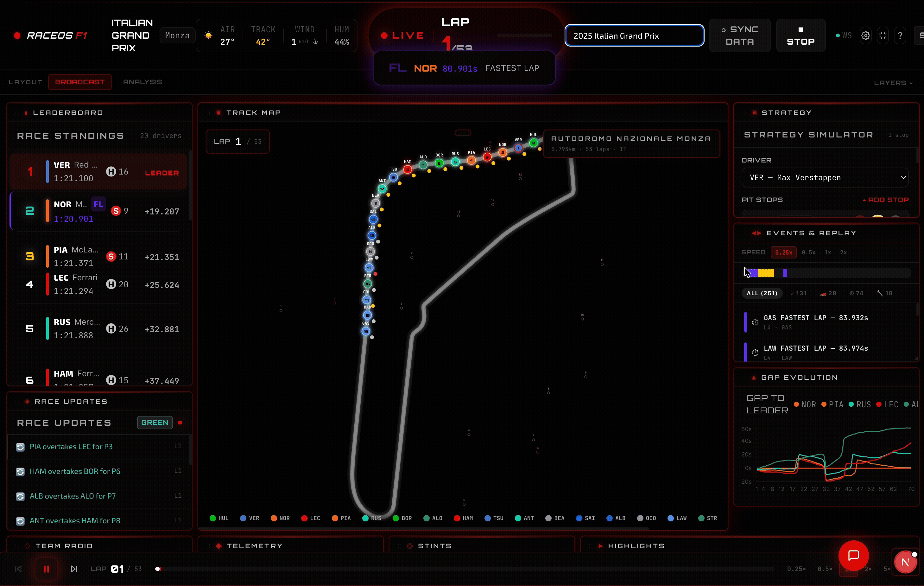Click stopwatch icon on GAS fastest lap event
This screenshot has width=924, height=586.
click(755, 322)
